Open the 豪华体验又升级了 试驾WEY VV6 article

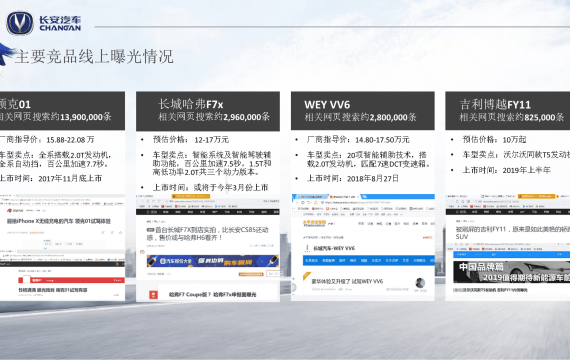point(347,281)
